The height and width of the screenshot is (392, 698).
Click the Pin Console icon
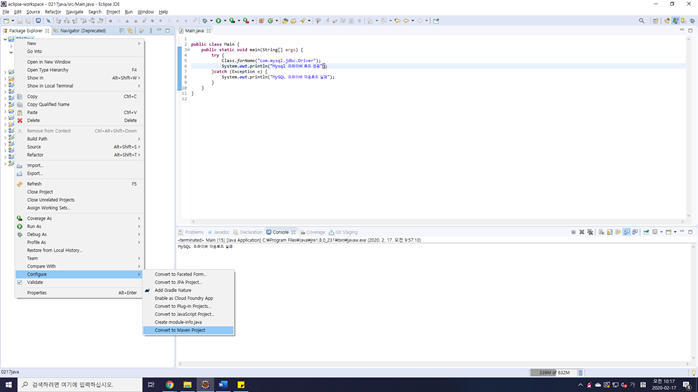646,232
